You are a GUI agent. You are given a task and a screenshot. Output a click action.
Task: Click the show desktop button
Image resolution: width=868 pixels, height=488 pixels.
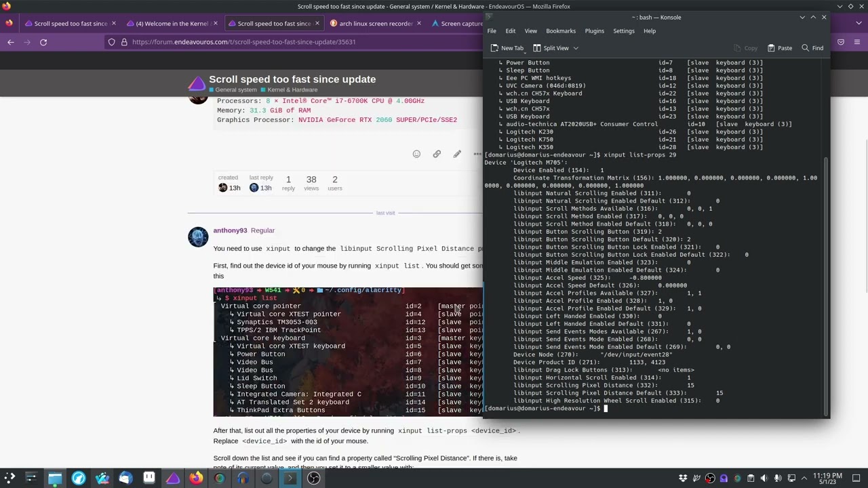[x=857, y=479]
